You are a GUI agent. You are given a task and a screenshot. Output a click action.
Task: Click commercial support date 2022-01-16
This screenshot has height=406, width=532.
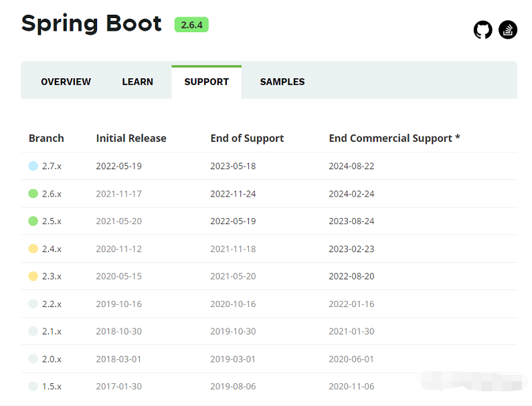pyautogui.click(x=351, y=304)
